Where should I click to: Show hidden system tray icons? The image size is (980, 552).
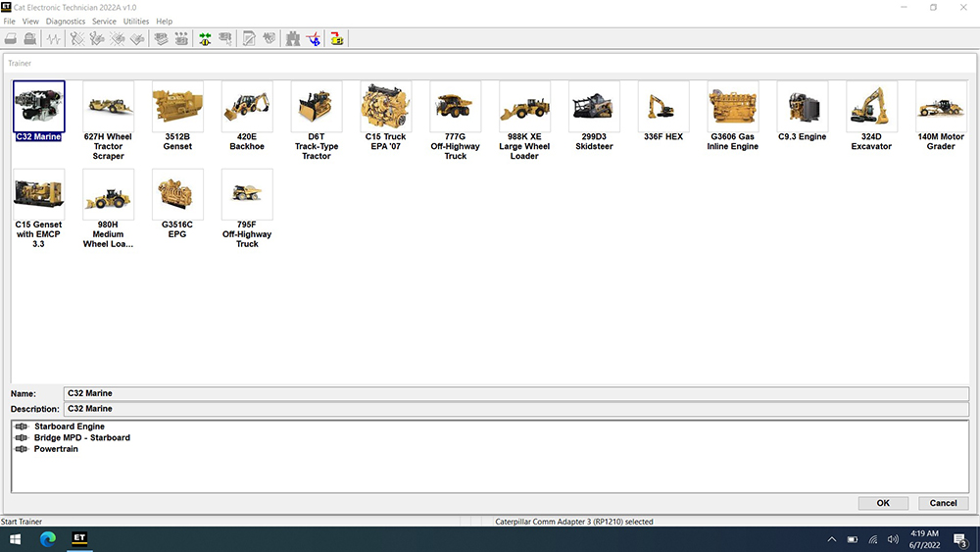point(831,539)
